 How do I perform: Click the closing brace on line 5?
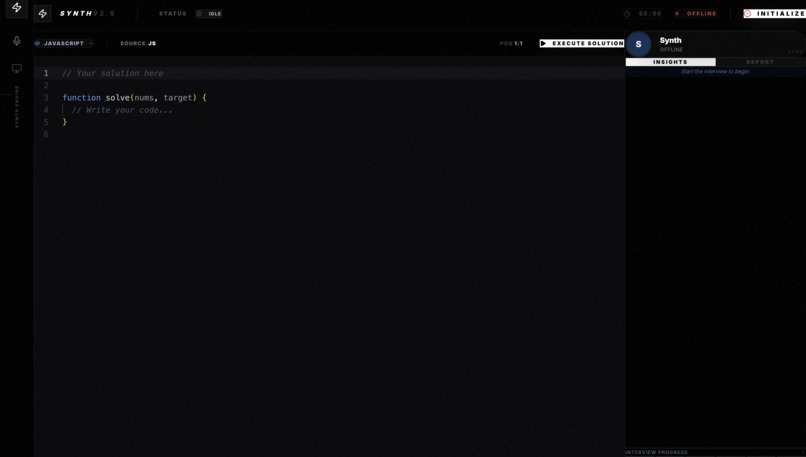pos(65,122)
